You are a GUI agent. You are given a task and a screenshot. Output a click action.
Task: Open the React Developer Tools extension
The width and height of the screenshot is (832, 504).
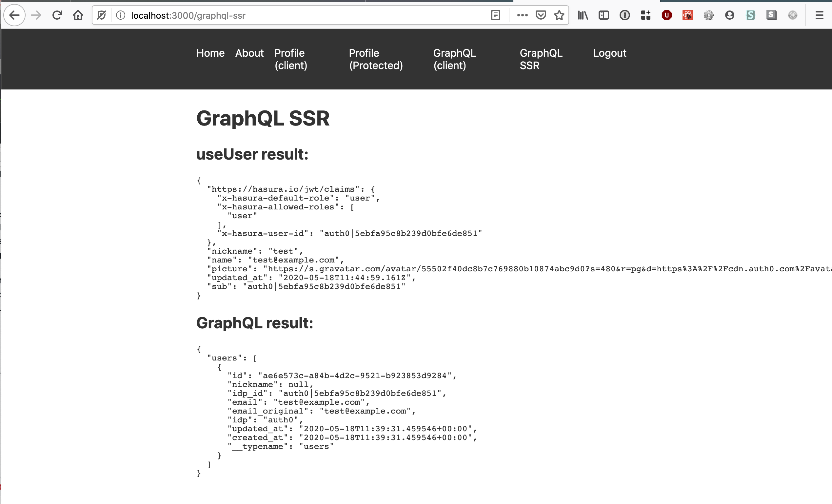click(x=687, y=15)
